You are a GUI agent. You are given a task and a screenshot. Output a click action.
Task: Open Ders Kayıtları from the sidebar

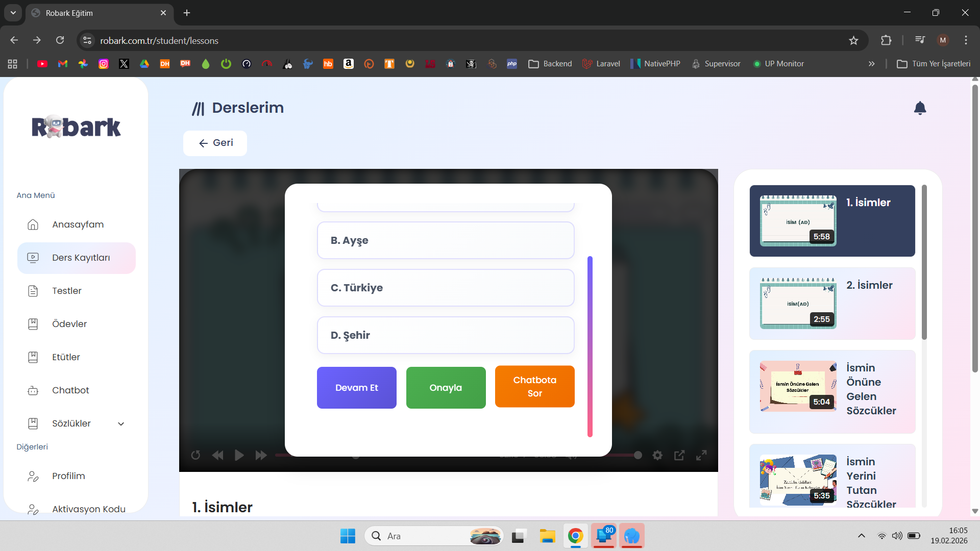[x=81, y=258]
